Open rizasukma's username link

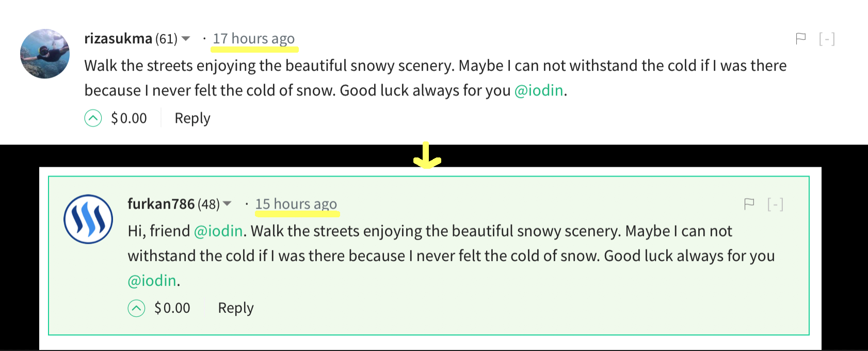click(118, 39)
